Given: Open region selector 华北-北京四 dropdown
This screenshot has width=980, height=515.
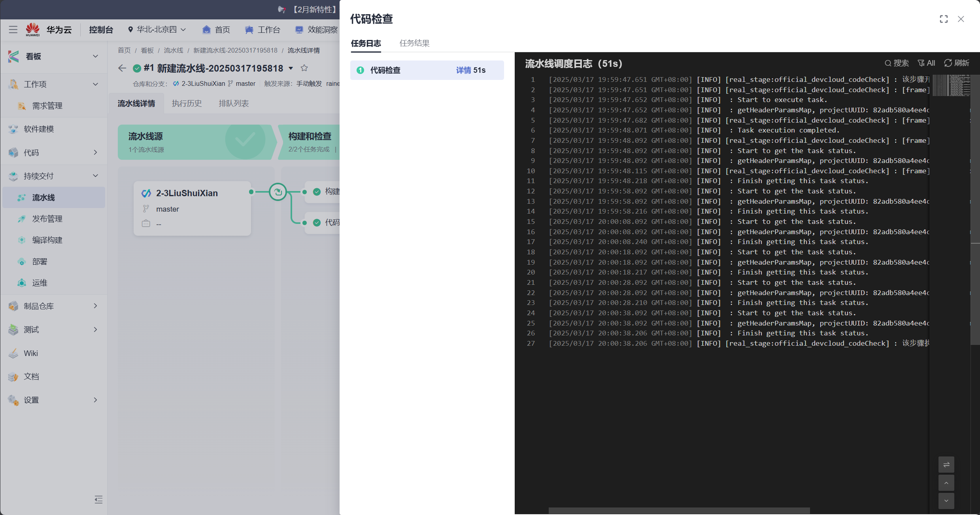Looking at the screenshot, I should [x=157, y=30].
